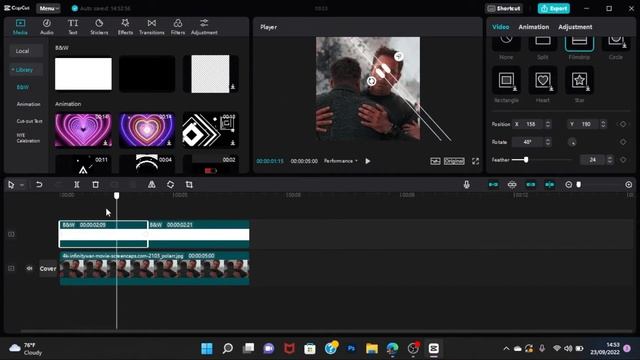640x360 pixels.
Task: Select the Filmstrip mask
Action: tap(579, 44)
